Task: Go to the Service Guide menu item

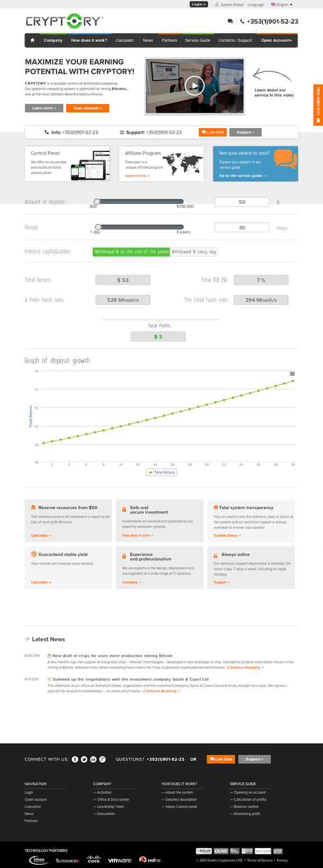Action: 197,40
